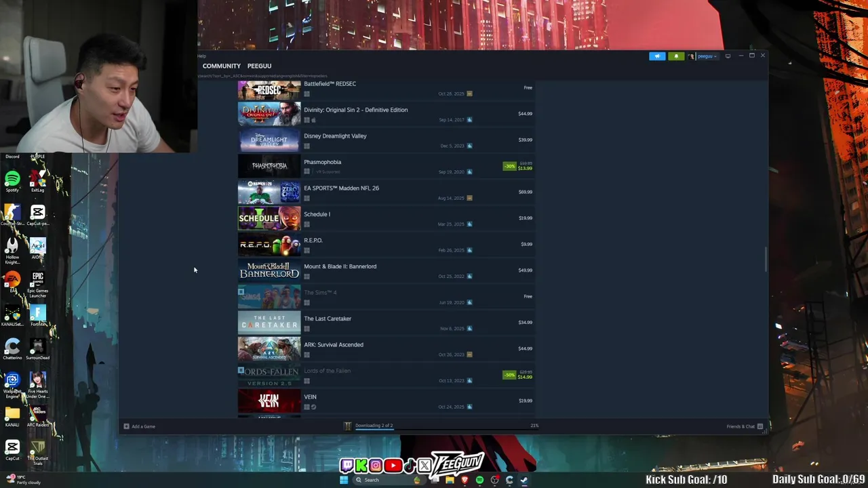Click Phasmophobia's -30% discount badge

(509, 166)
